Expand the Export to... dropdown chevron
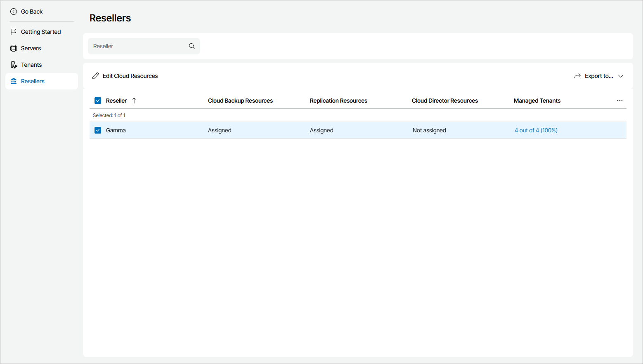The image size is (643, 364). 621,76
